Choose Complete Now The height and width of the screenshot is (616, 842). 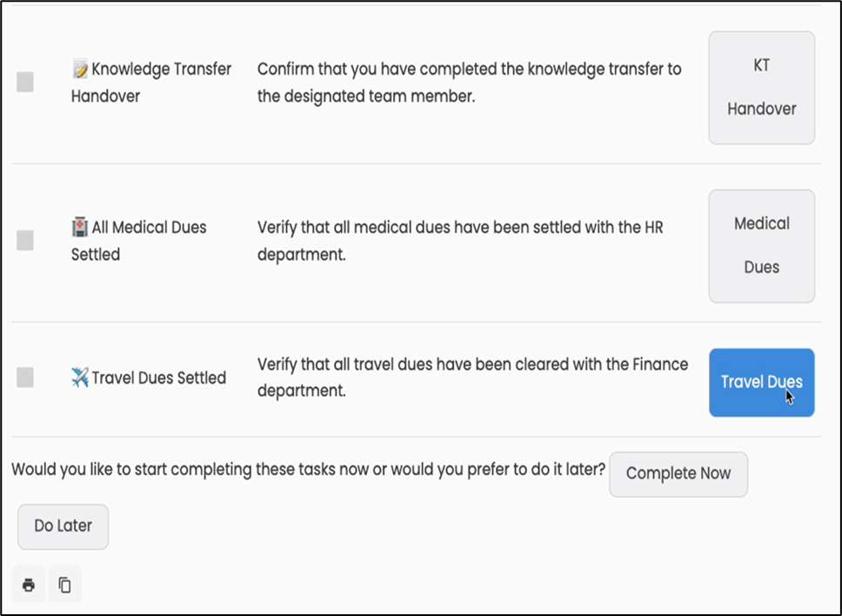(x=678, y=473)
